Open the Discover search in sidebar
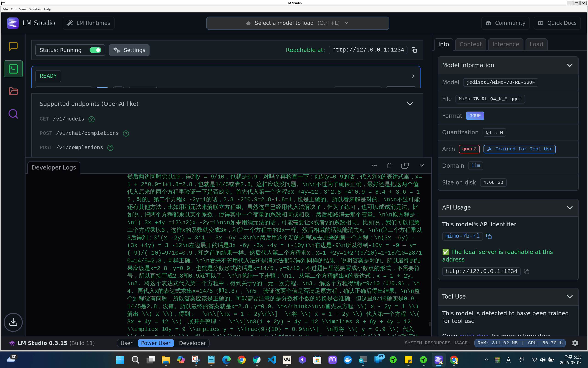 13,114
